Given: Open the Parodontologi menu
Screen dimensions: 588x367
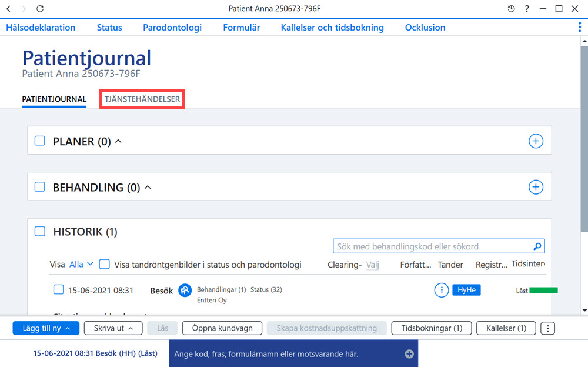Looking at the screenshot, I should 172,28.
